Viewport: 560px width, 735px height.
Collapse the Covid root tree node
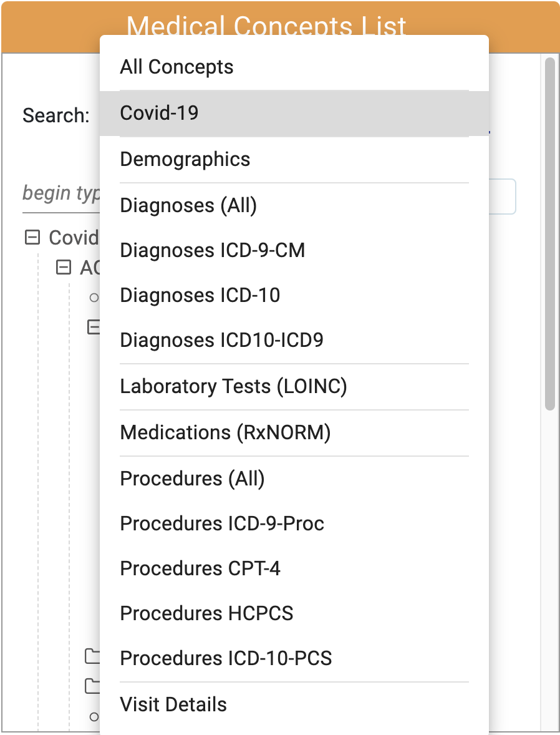point(32,237)
